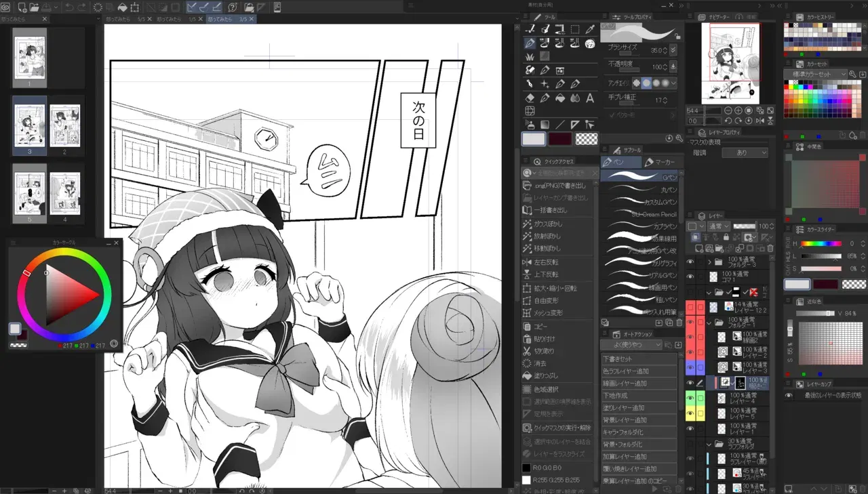Toggle visibility of フォルダー 3 layer folder
This screenshot has height=494, width=868.
point(690,262)
